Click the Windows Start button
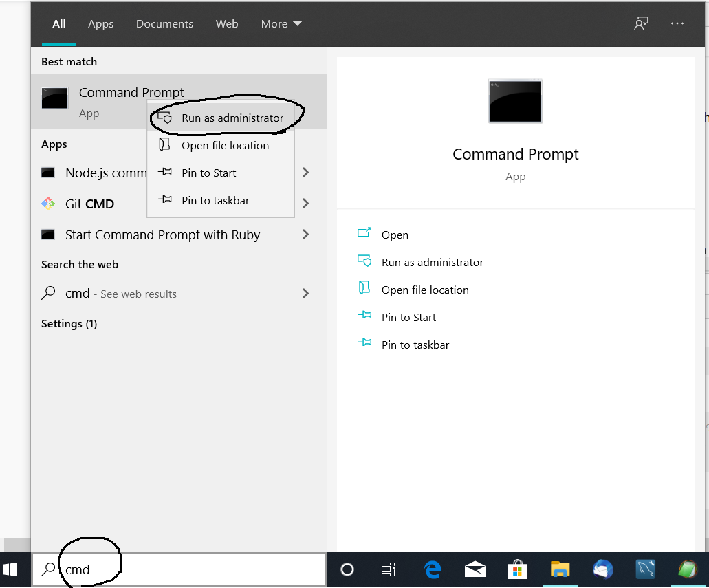The width and height of the screenshot is (709, 588). [10, 569]
